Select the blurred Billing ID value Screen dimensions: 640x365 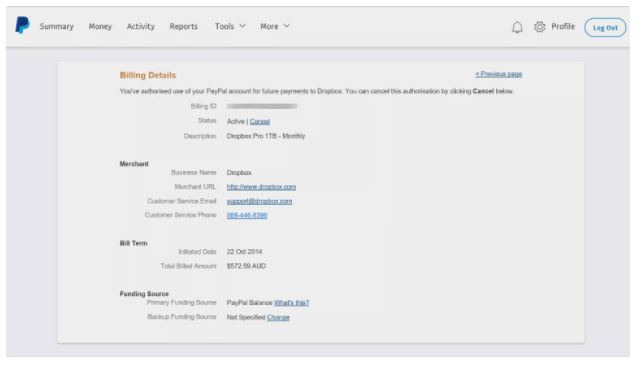(x=262, y=106)
